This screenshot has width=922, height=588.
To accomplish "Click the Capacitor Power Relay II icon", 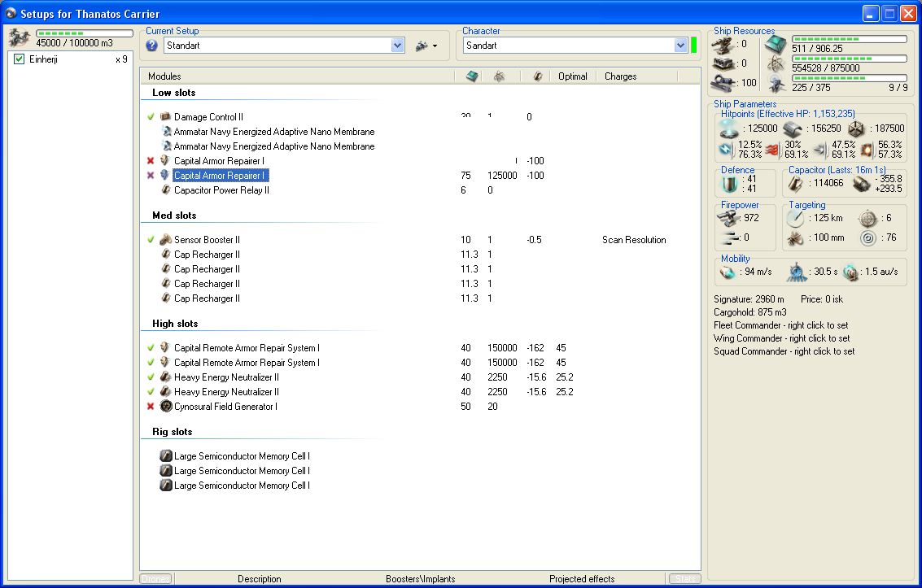I will [166, 189].
